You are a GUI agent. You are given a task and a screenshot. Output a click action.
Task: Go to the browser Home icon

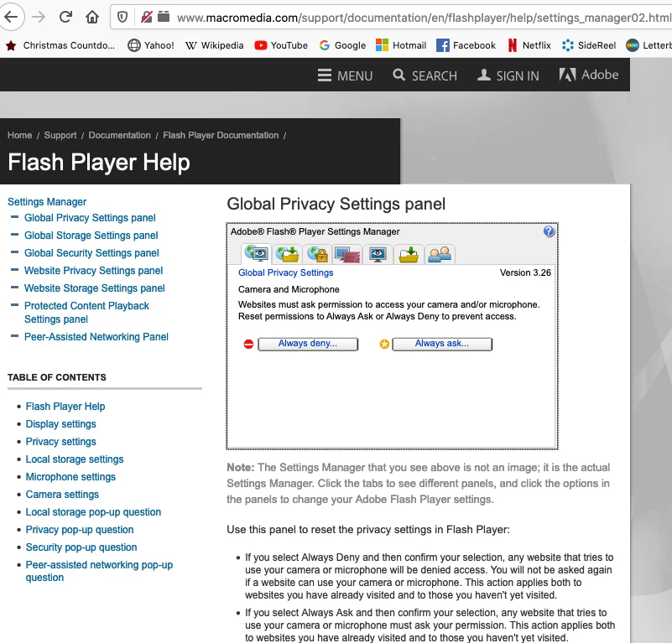click(x=92, y=17)
